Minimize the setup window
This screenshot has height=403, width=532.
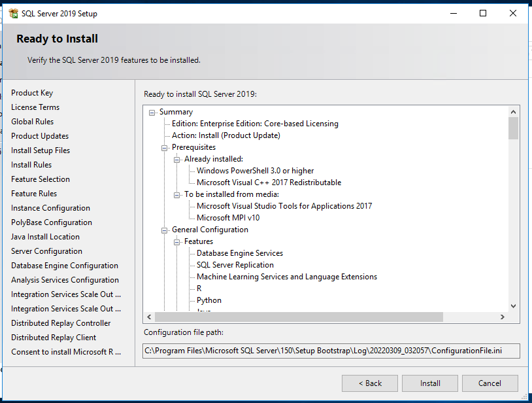(x=454, y=13)
